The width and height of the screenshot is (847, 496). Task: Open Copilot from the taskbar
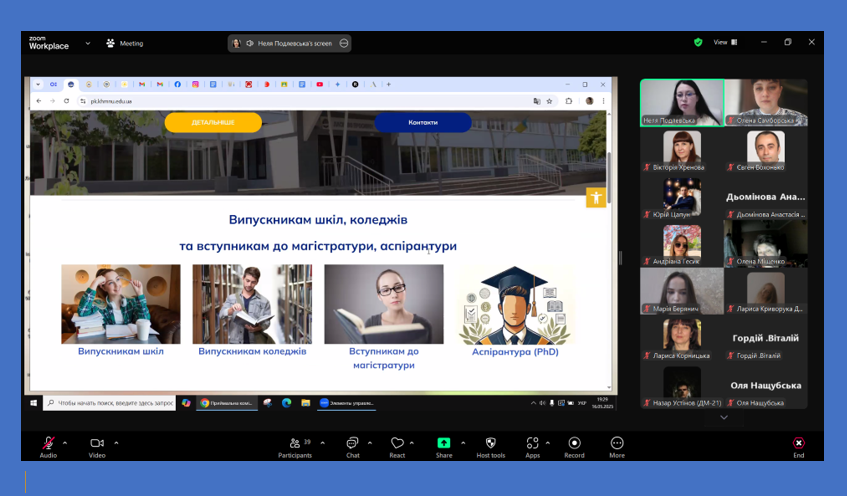tap(186, 403)
